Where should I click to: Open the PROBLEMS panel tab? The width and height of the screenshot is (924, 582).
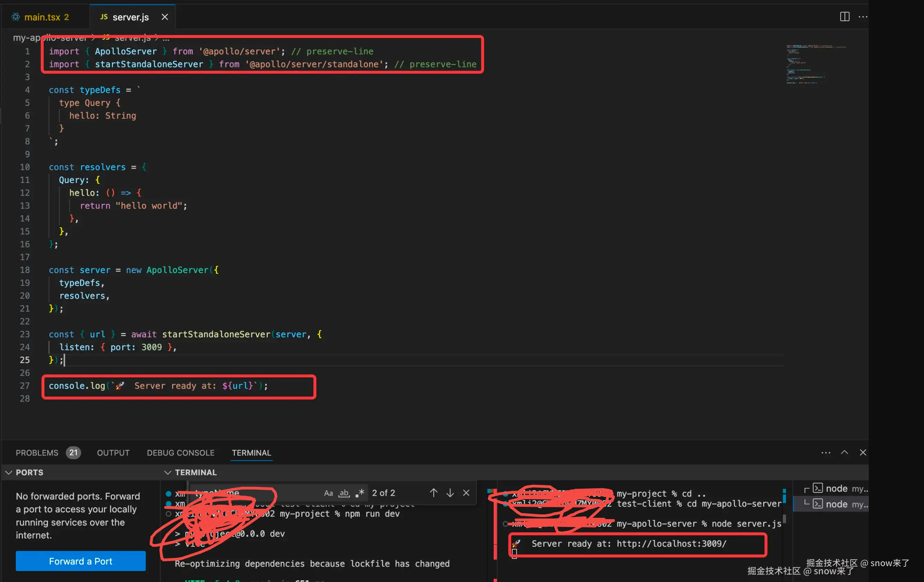(x=37, y=453)
